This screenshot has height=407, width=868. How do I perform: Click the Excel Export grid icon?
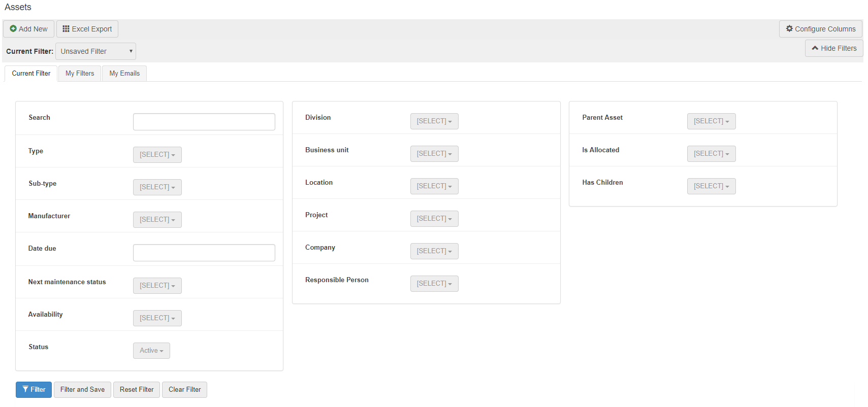pos(66,29)
